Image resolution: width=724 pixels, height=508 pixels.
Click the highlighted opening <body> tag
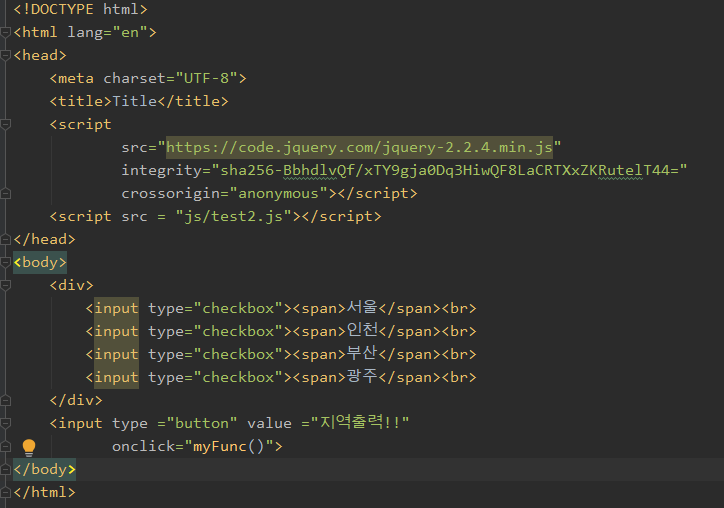point(40,262)
